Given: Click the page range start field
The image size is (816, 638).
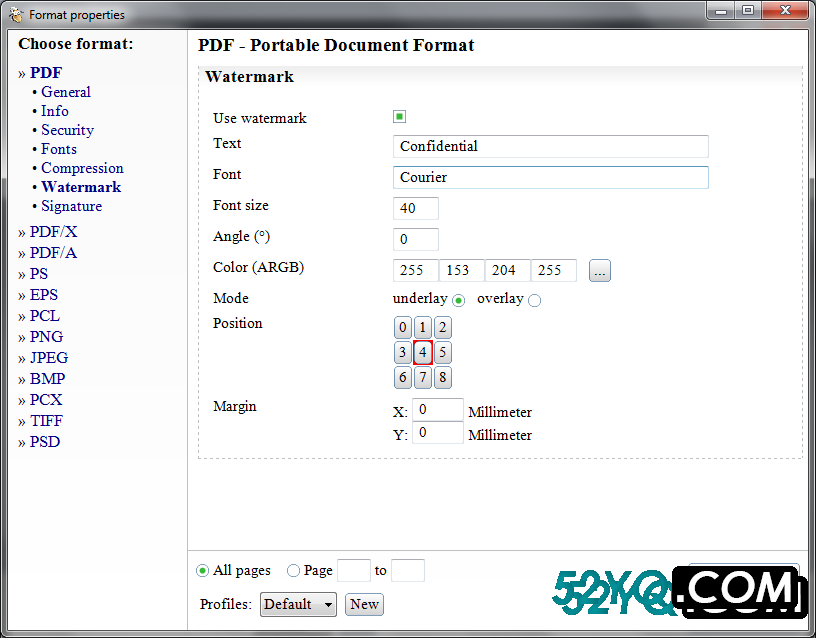Looking at the screenshot, I should 354,570.
